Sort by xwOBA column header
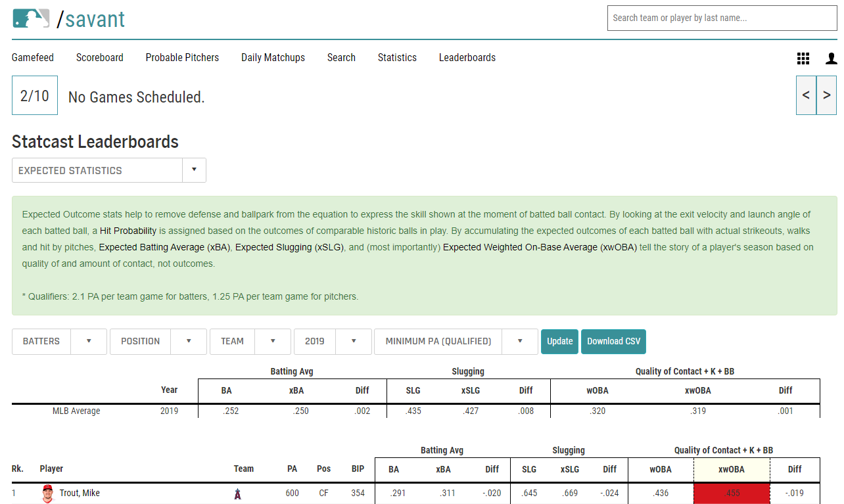This screenshot has height=504, width=844. [732, 469]
